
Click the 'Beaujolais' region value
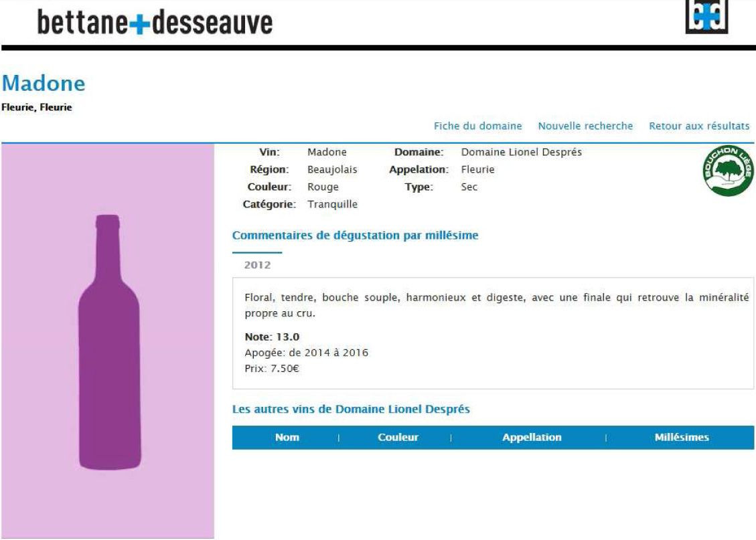[332, 169]
